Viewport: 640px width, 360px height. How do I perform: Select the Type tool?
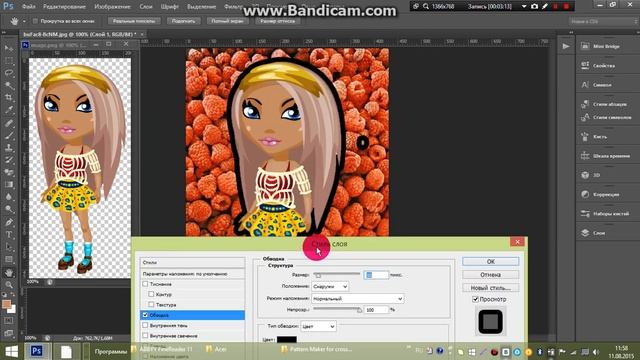click(9, 235)
